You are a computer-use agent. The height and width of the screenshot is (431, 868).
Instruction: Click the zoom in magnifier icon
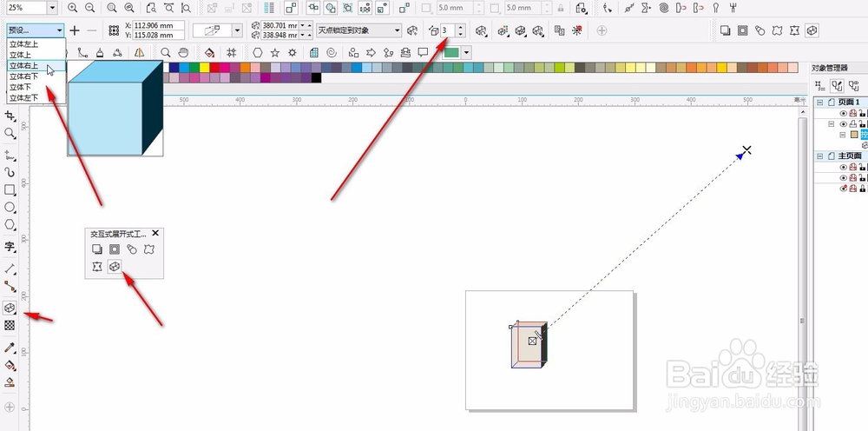click(73, 8)
